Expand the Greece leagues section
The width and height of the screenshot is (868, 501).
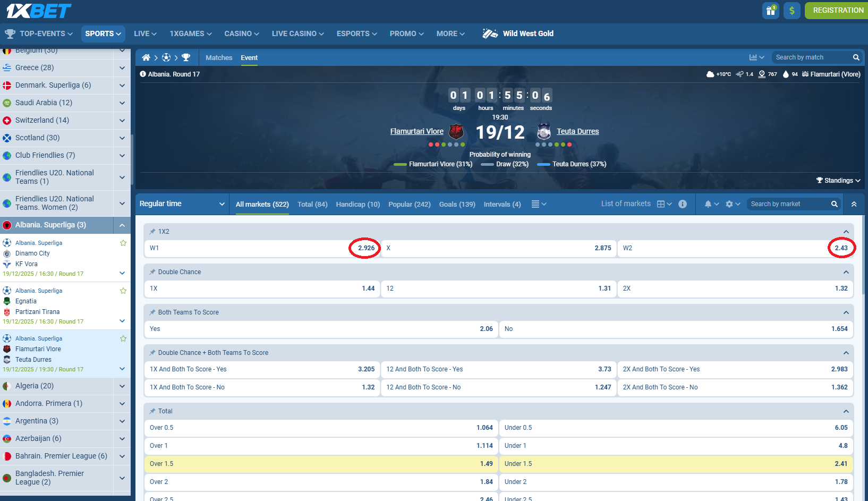(122, 67)
